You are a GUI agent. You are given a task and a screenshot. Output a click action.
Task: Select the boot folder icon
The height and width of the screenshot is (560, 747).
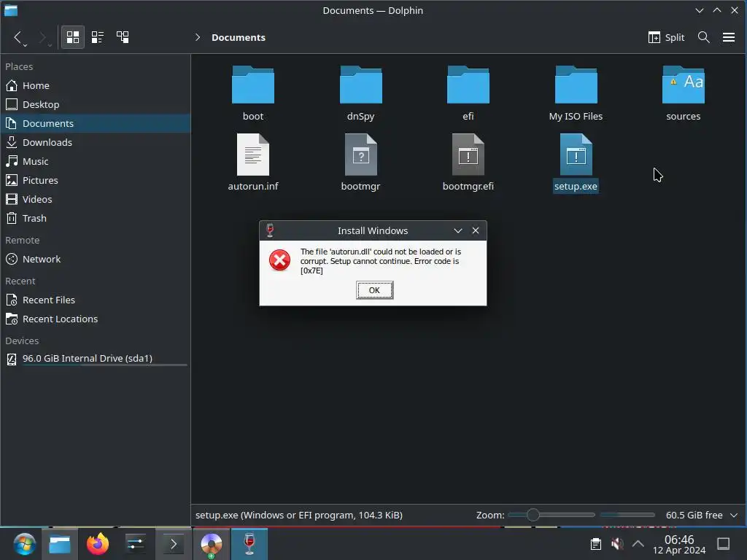coord(253,85)
